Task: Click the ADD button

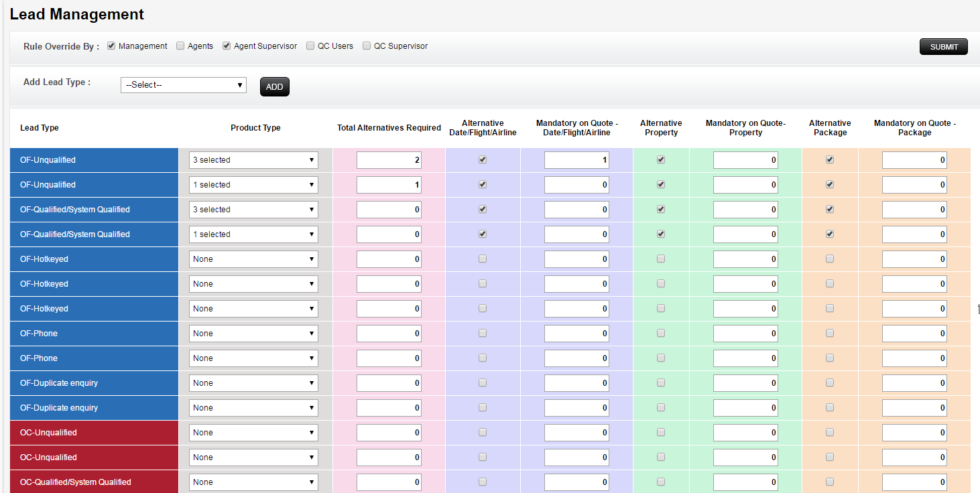Action: pyautogui.click(x=274, y=86)
